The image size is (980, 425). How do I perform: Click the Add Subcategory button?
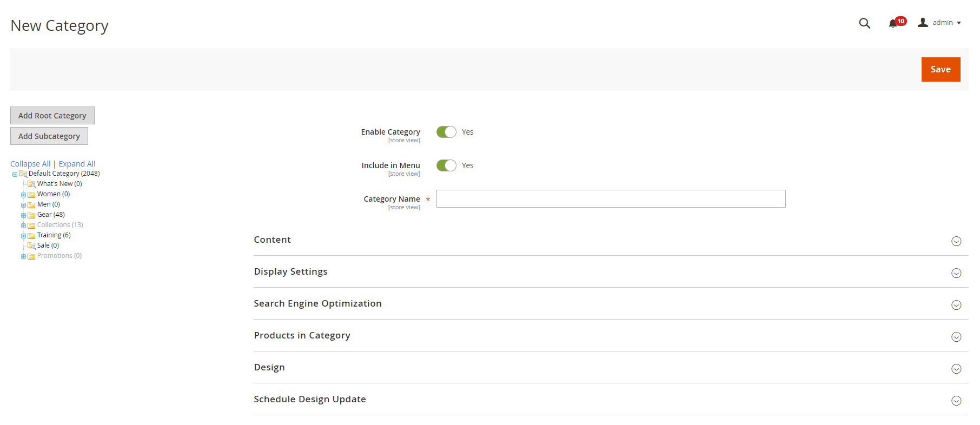coord(49,136)
